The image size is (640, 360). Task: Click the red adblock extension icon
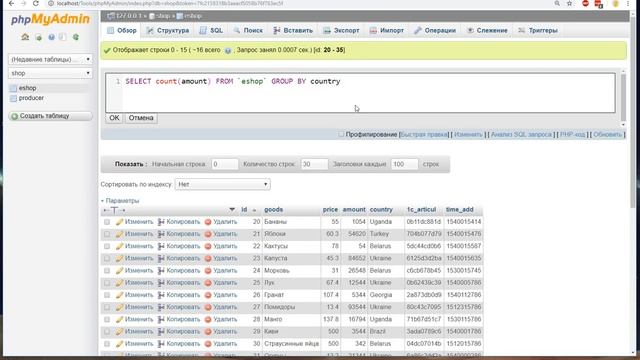click(586, 3)
